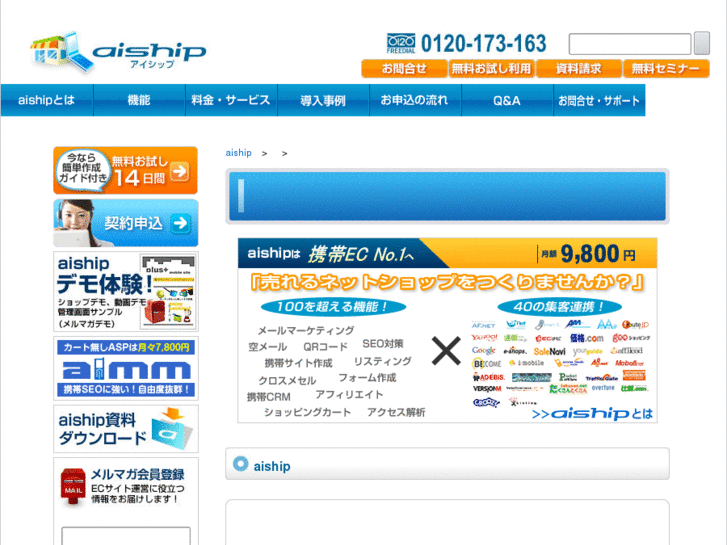Select 機能 in the navigation bar

[x=139, y=100]
